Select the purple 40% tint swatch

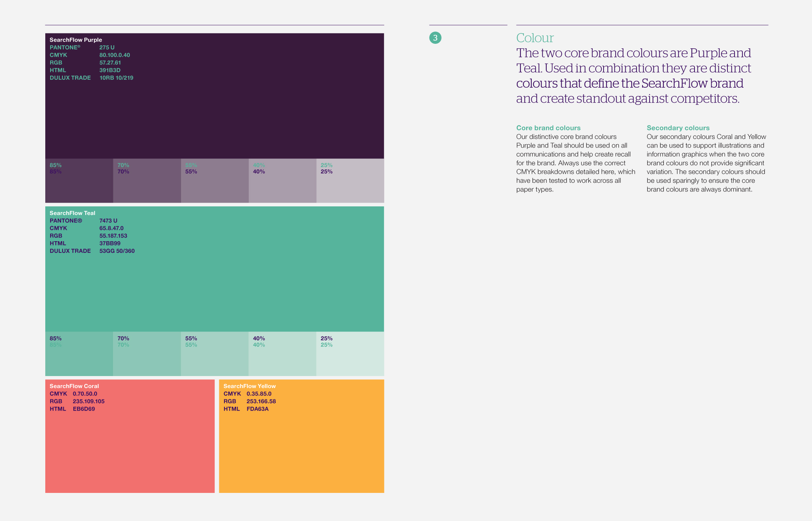(283, 181)
